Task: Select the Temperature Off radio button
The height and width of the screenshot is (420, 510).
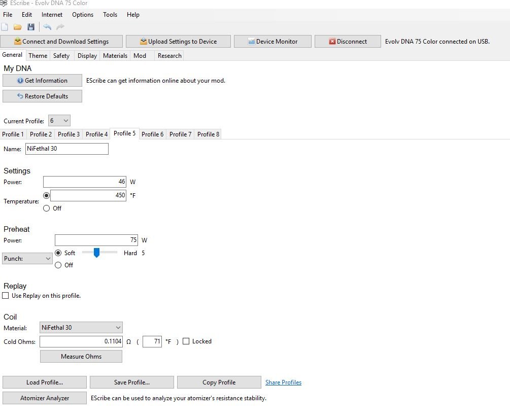Action: [47, 208]
